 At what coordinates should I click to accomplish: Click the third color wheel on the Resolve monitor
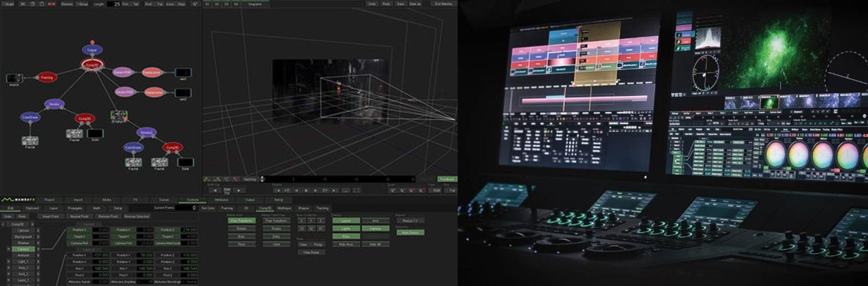click(822, 154)
